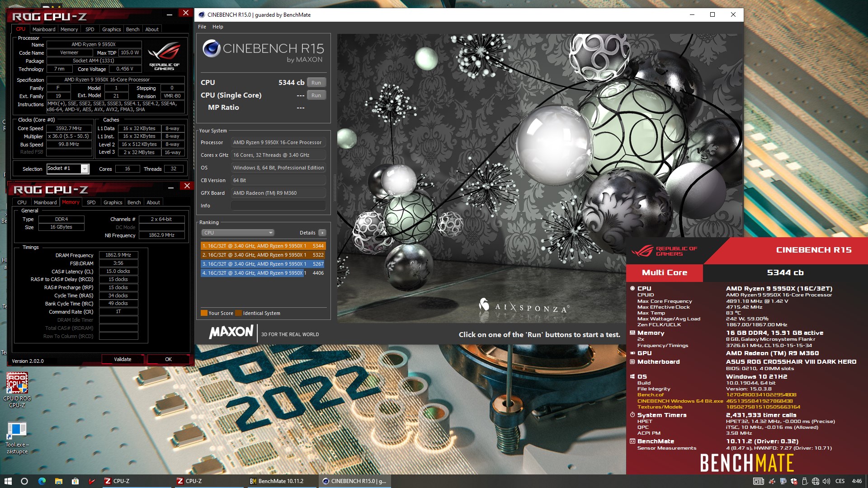Click the Cinebench title bar app icon
This screenshot has width=868, height=488.
click(202, 14)
